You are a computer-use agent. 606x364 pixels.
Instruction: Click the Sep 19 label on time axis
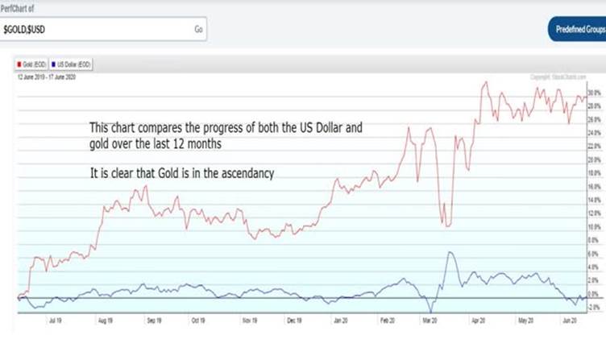(154, 320)
